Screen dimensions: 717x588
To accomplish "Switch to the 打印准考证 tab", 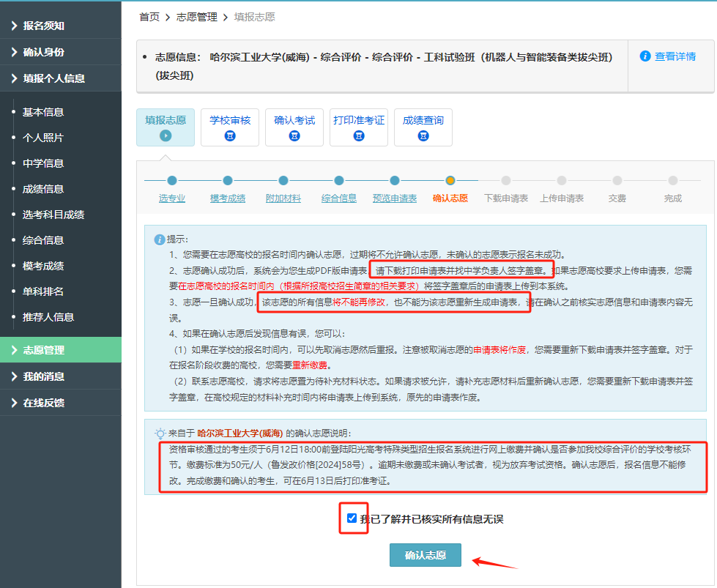I will click(359, 127).
